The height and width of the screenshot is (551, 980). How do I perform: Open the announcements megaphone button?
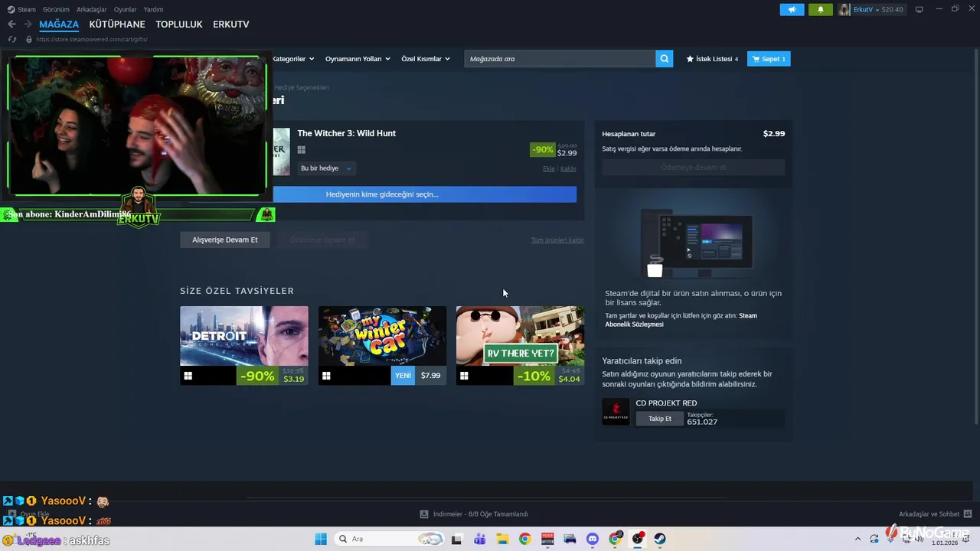(x=792, y=9)
